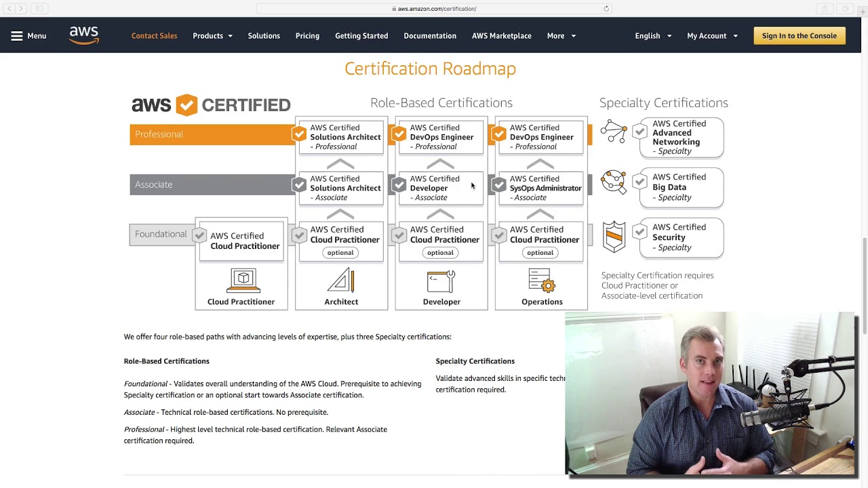Viewport: 868px width, 488px height.
Task: Click the browser tabs overview icon
Action: [x=845, y=9]
